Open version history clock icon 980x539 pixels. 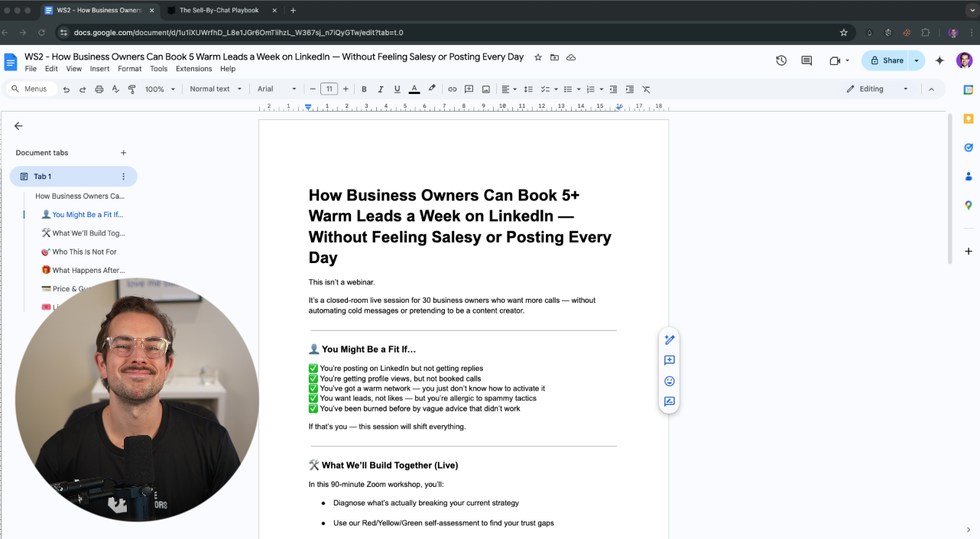coord(780,60)
